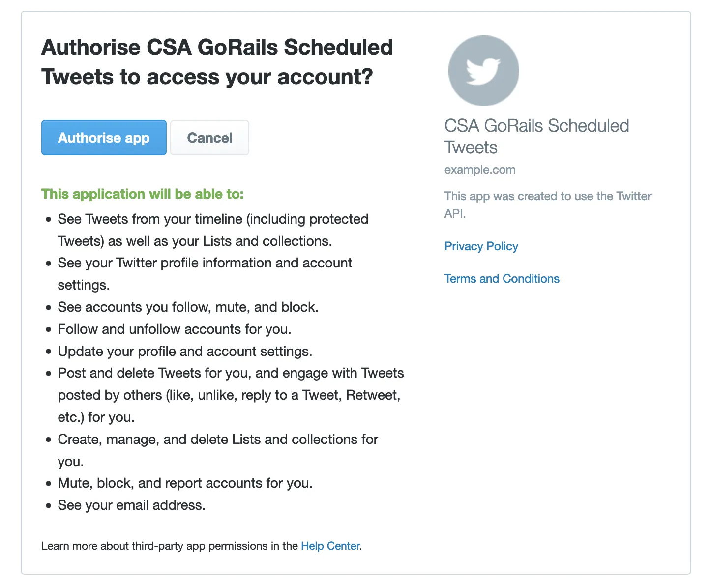Viewport: 711px width, 588px height.
Task: Select the 'See accounts you follow, mute, and block' line
Action: pyautogui.click(x=188, y=307)
